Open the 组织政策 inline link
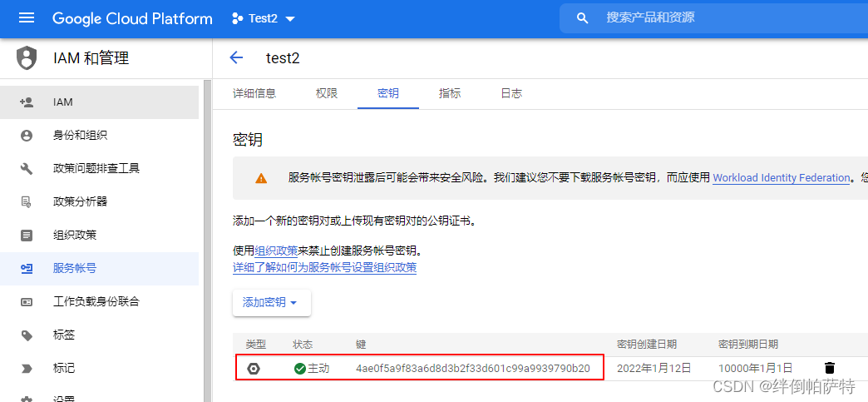 [276, 251]
